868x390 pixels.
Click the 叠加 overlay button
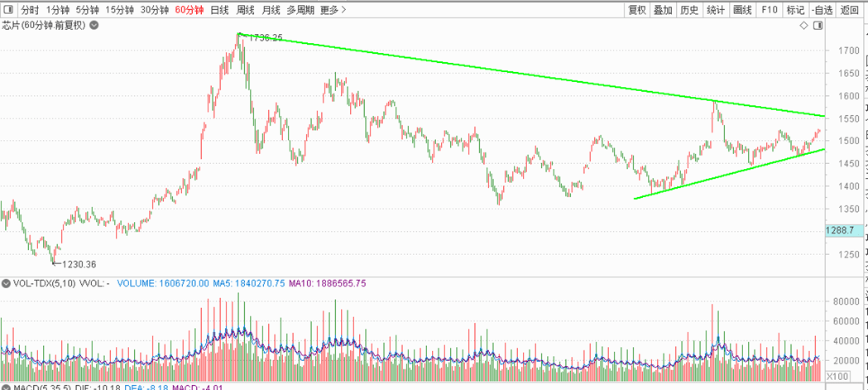pos(663,9)
